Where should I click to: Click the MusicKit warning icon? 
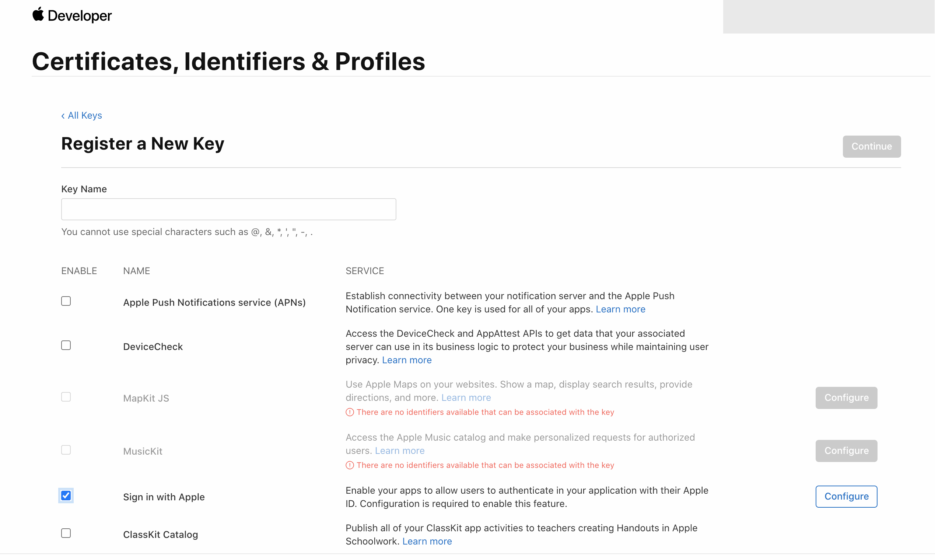[x=350, y=465]
